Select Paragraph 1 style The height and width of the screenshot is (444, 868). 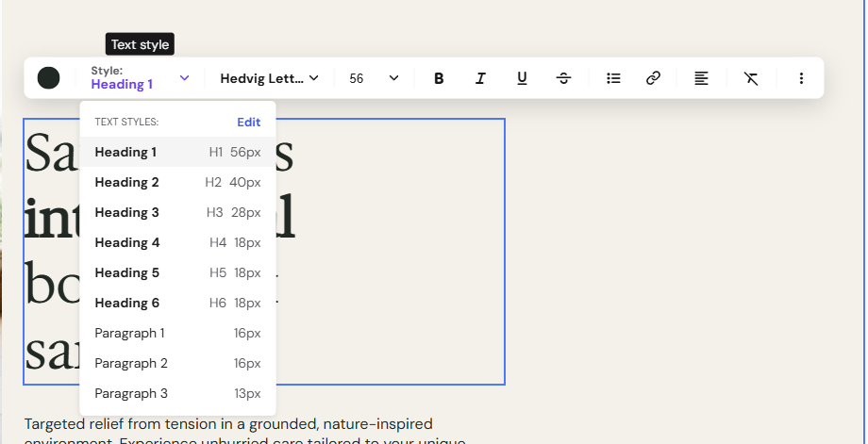[x=177, y=334]
